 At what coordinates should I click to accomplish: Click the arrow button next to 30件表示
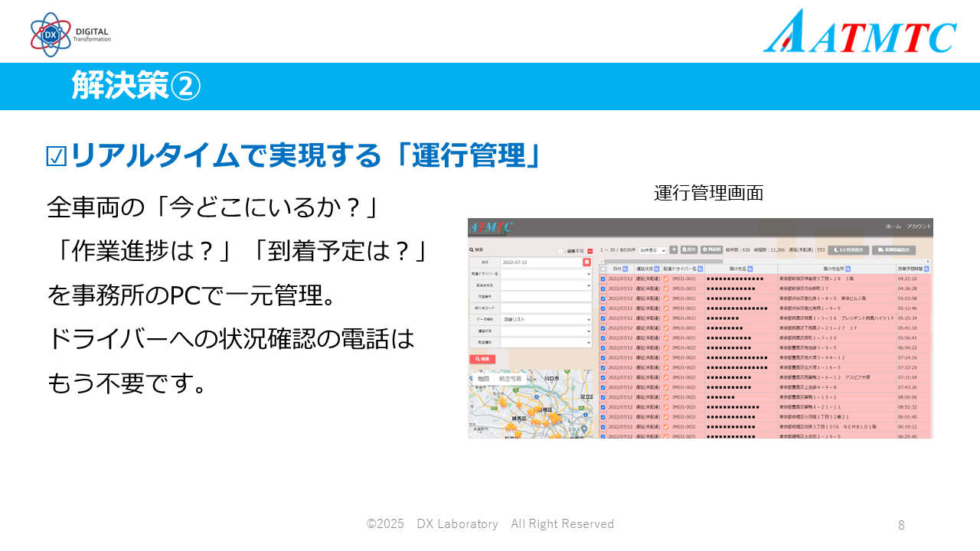point(674,249)
